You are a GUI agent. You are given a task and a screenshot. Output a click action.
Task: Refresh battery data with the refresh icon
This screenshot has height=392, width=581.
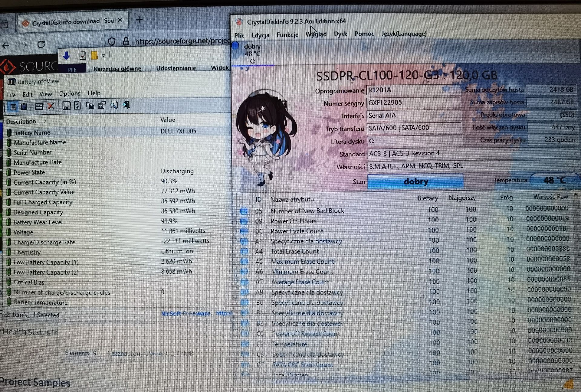click(x=78, y=105)
